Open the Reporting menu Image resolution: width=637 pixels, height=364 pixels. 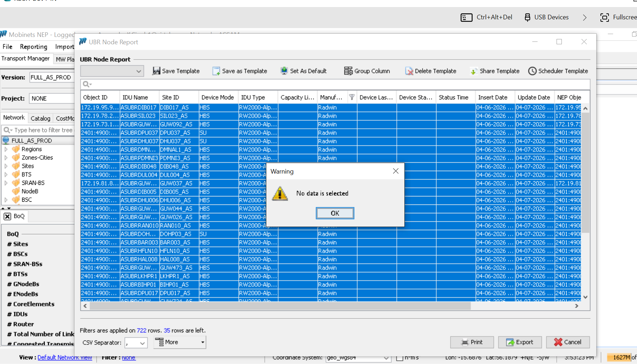tap(33, 47)
